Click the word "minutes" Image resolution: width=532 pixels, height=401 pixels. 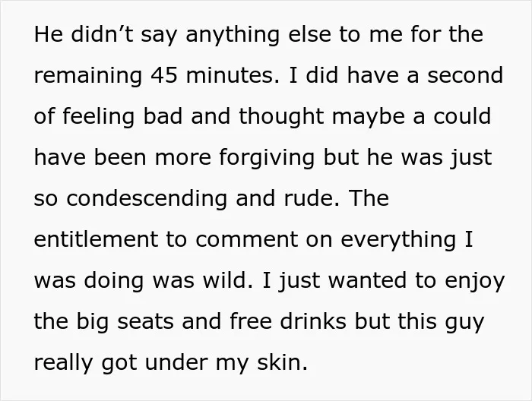tap(230, 75)
